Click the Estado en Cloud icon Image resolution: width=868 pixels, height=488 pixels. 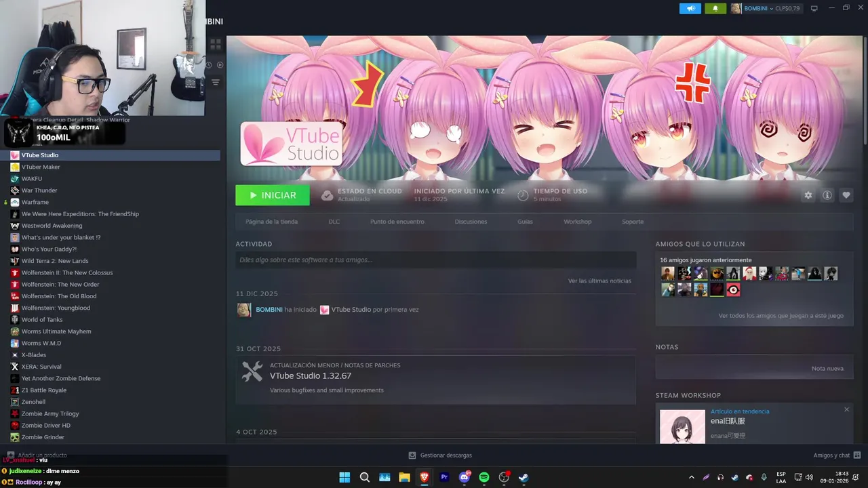(327, 195)
